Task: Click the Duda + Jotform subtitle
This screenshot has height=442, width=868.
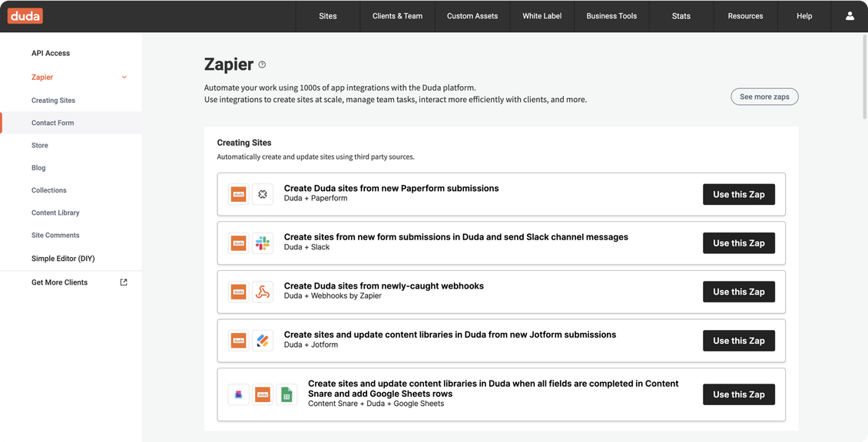Action: [x=310, y=344]
